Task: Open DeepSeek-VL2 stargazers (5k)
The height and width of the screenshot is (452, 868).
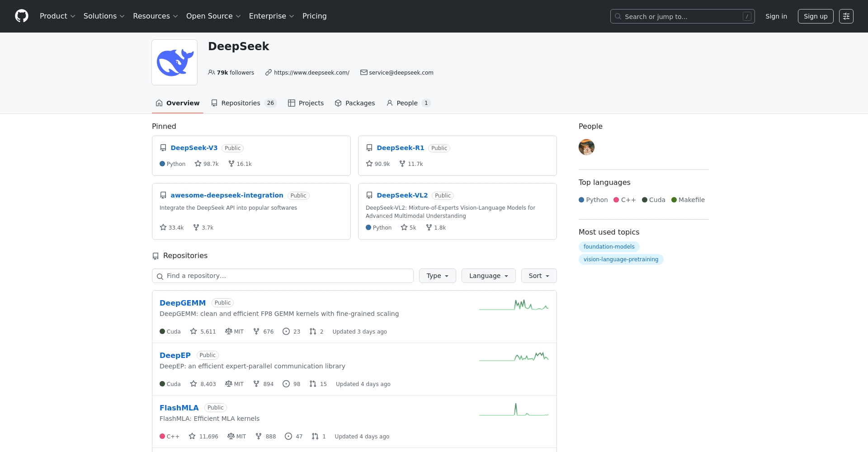Action: point(408,228)
